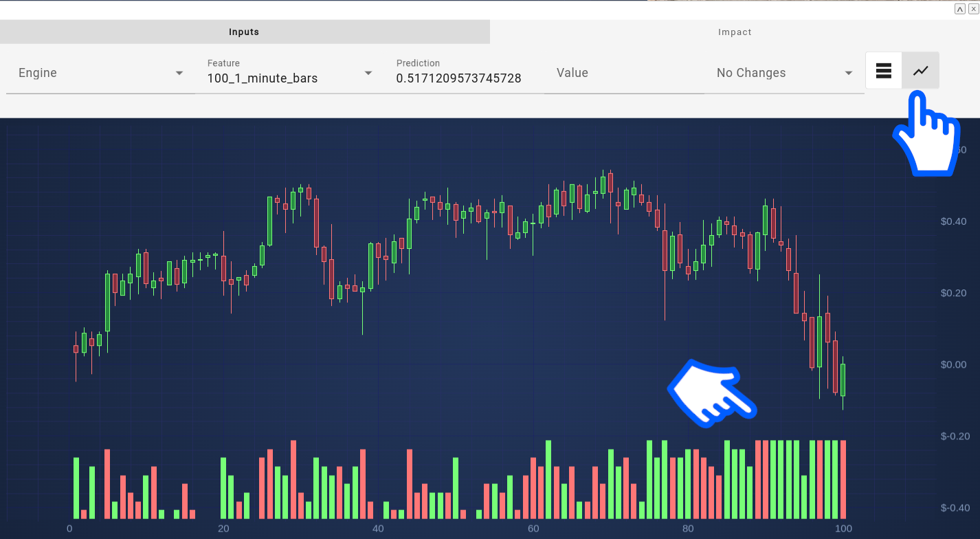980x539 pixels.
Task: Click the $0.40 price axis label
Action: pos(953,221)
